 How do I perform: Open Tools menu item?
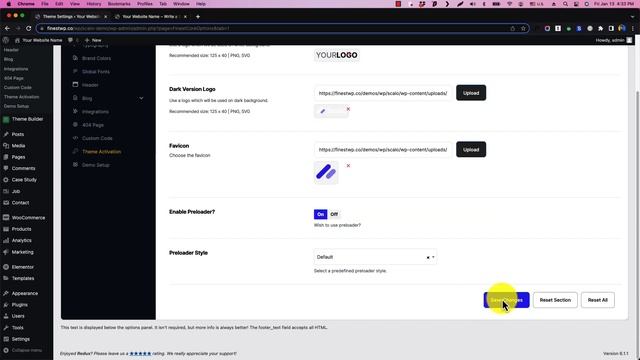[18, 328]
